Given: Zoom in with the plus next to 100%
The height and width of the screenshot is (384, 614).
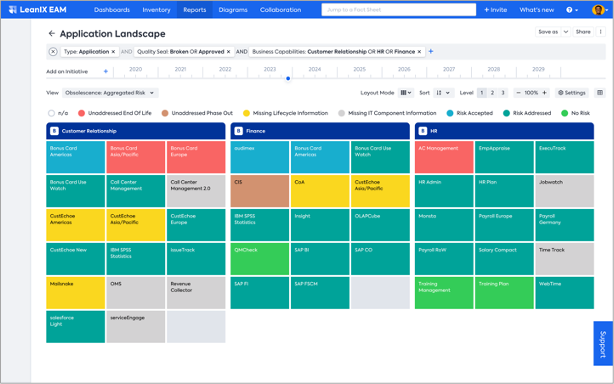Looking at the screenshot, I should pyautogui.click(x=544, y=93).
